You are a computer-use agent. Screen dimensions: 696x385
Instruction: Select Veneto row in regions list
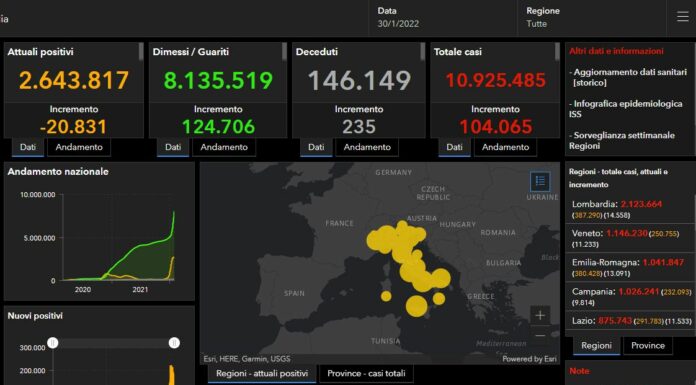click(630, 238)
